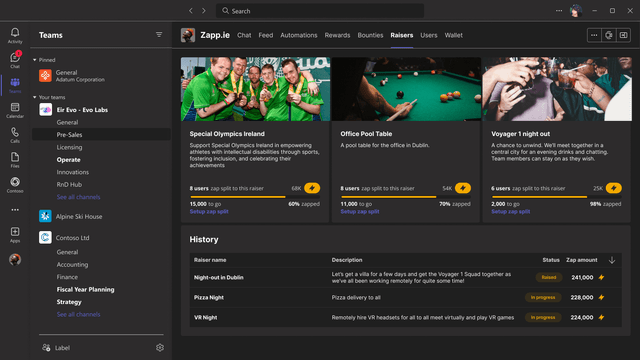Screen dimensions: 640x360
Task: Open the Users tab
Action: [429, 36]
